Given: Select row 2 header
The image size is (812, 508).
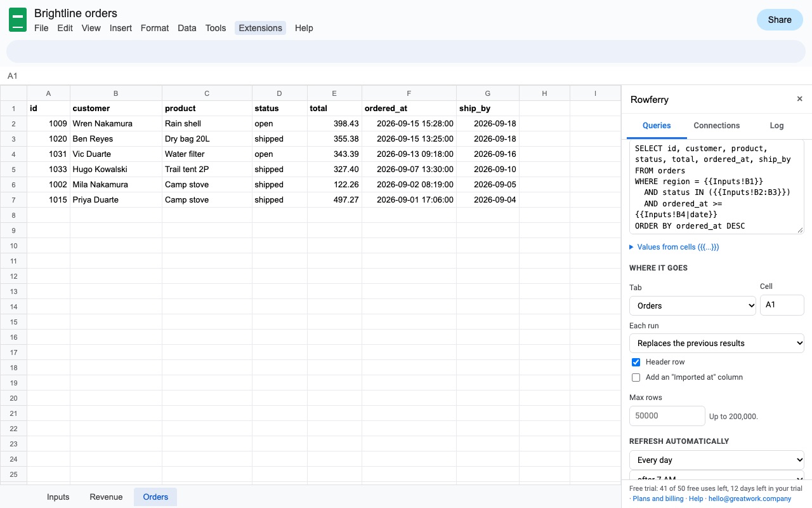Looking at the screenshot, I should pyautogui.click(x=13, y=124).
